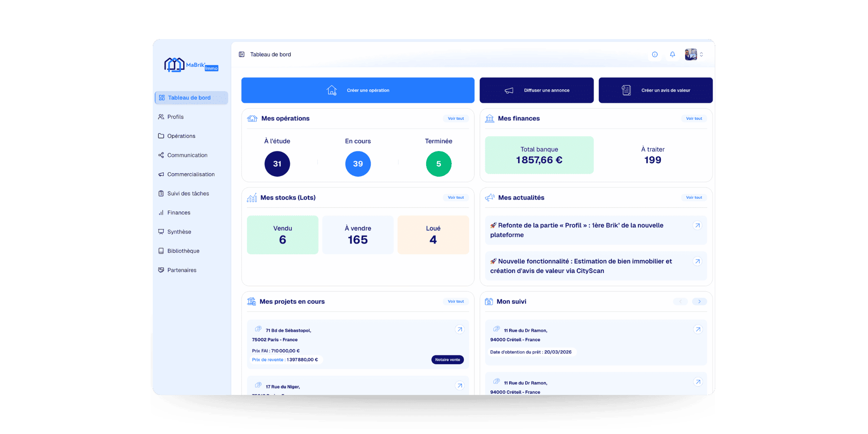Click the Notaire vente badge

447,359
